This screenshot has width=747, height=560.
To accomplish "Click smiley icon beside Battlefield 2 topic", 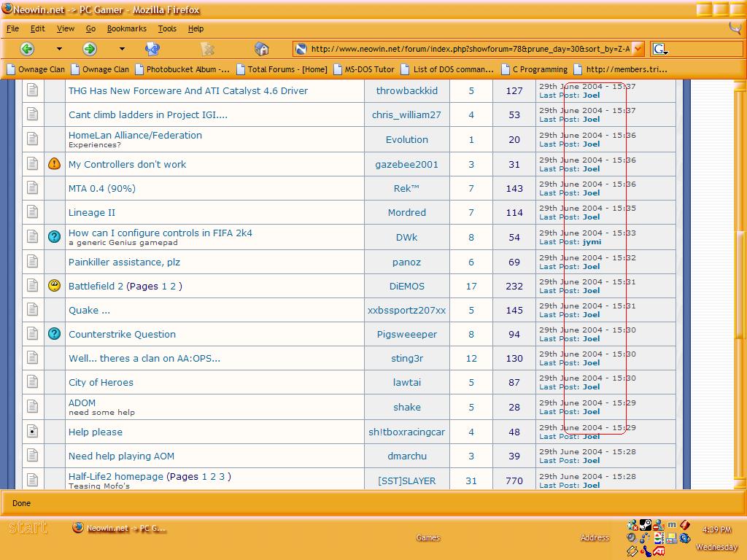I will (54, 286).
